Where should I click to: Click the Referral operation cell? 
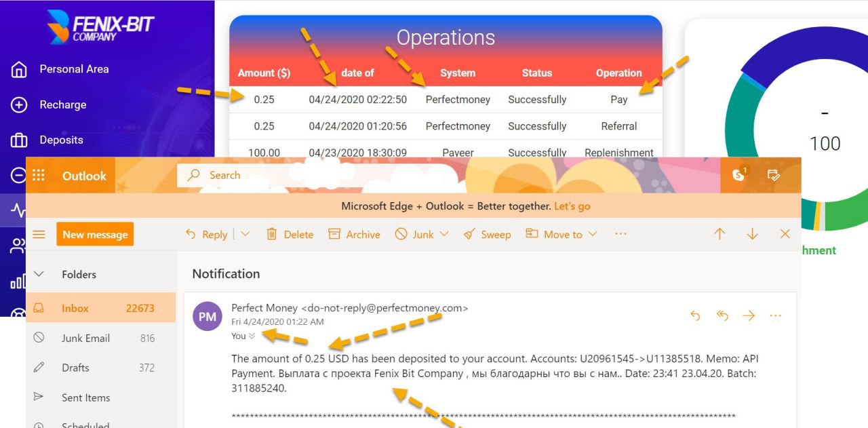pos(619,126)
